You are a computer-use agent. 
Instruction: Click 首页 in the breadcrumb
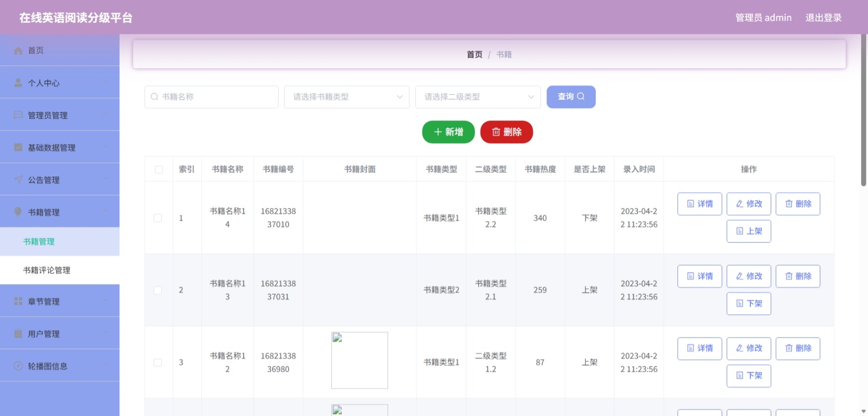point(475,54)
